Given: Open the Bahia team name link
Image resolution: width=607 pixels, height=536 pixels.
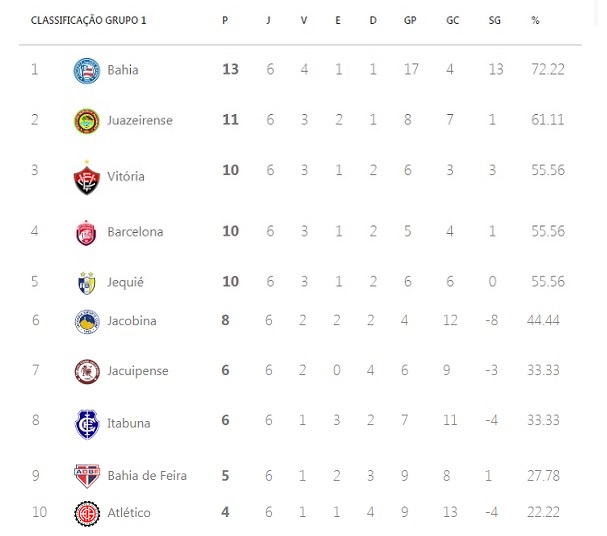Looking at the screenshot, I should point(123,70).
